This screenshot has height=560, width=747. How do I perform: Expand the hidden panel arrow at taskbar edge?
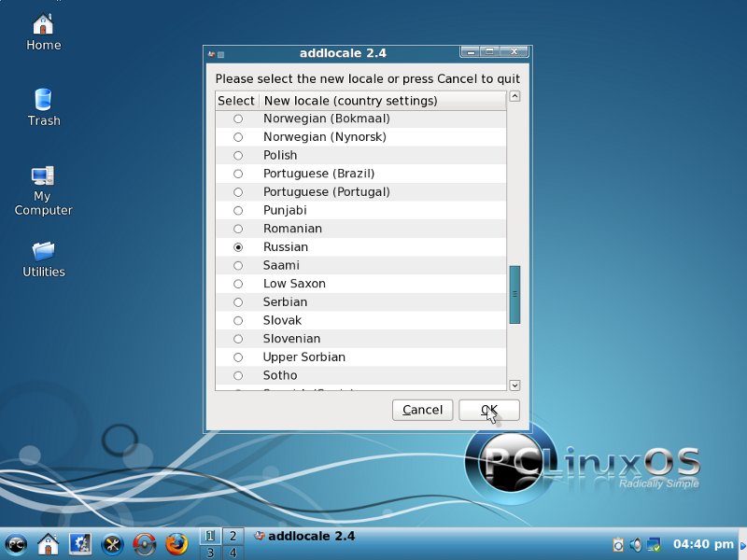click(x=742, y=544)
